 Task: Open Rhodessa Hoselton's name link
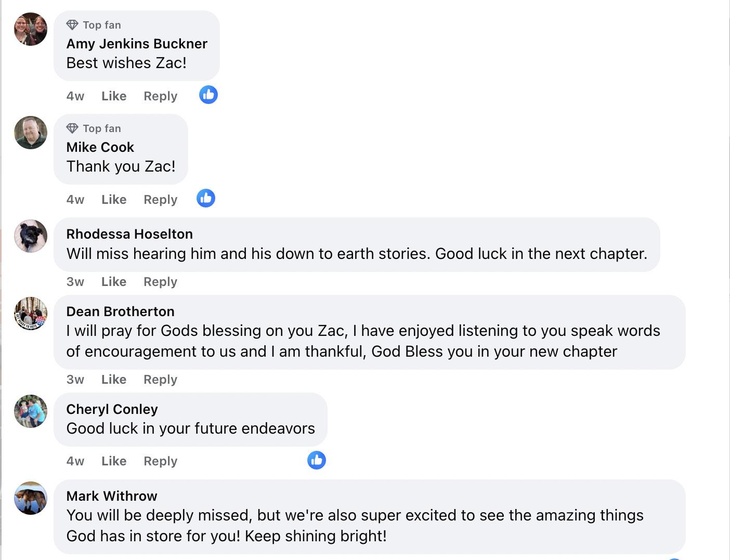click(x=129, y=234)
